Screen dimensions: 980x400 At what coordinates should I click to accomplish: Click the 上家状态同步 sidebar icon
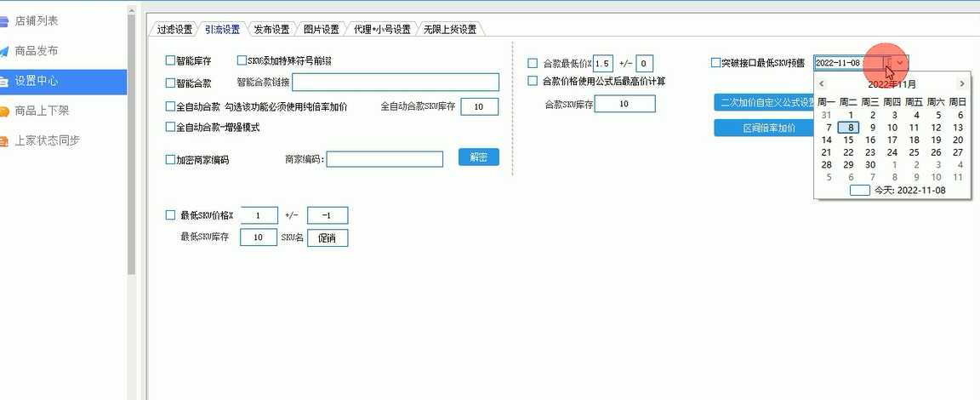coord(4,141)
